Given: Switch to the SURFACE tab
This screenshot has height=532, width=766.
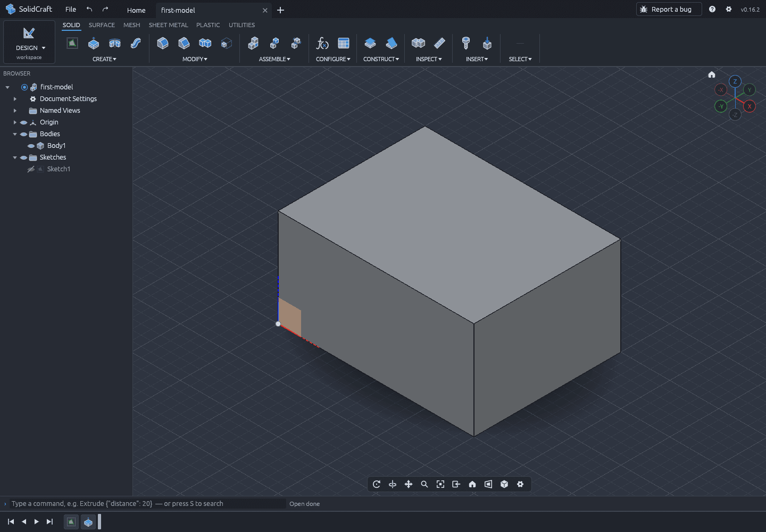Looking at the screenshot, I should (102, 25).
